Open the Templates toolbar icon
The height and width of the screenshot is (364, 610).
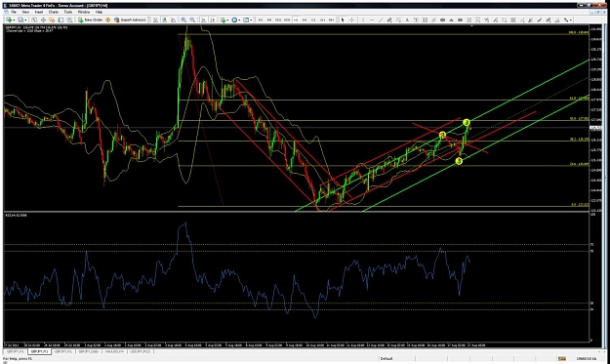pyautogui.click(x=246, y=20)
